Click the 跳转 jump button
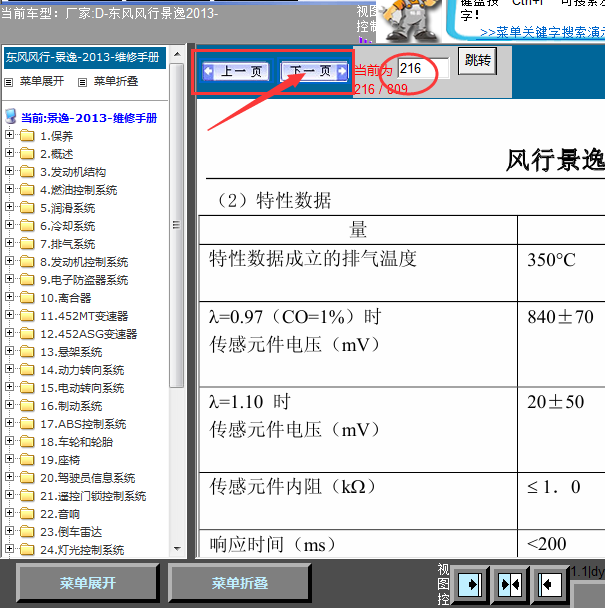 click(x=477, y=61)
